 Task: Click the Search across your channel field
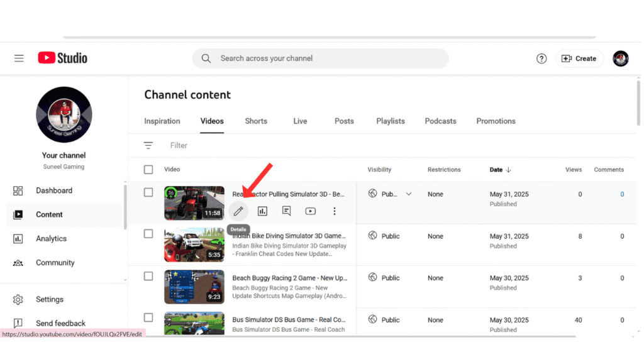(321, 58)
